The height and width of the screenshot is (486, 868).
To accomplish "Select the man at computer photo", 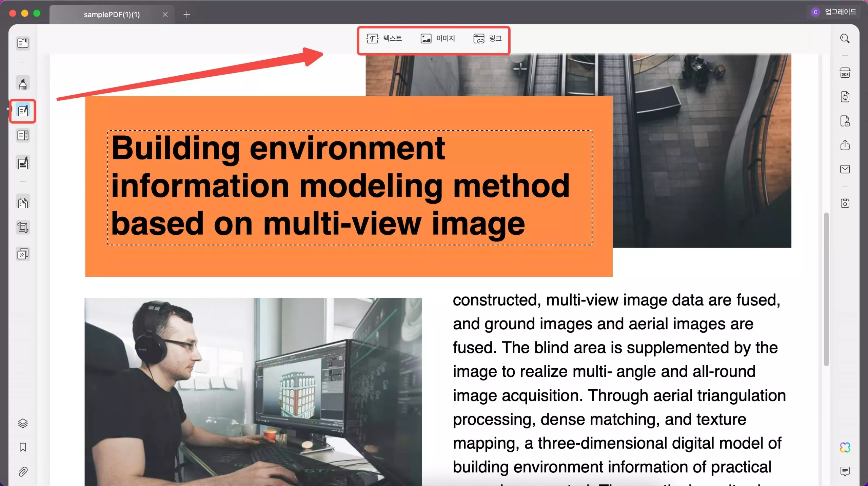I will pos(253,392).
